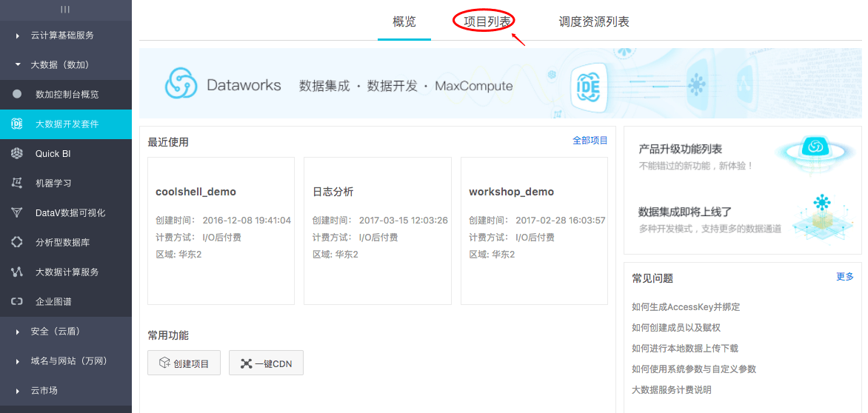Open the 日志分析 project card
Viewport: 868px width, 413px height.
pos(378,230)
